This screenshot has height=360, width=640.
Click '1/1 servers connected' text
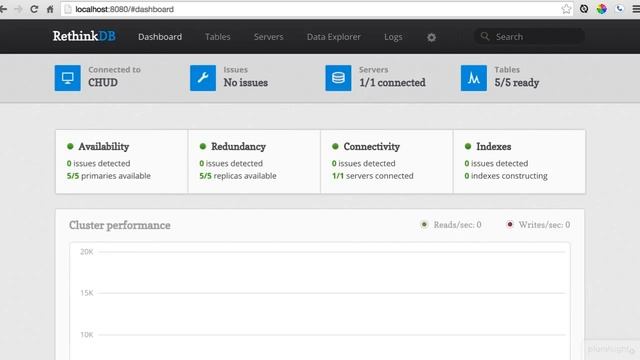(373, 176)
